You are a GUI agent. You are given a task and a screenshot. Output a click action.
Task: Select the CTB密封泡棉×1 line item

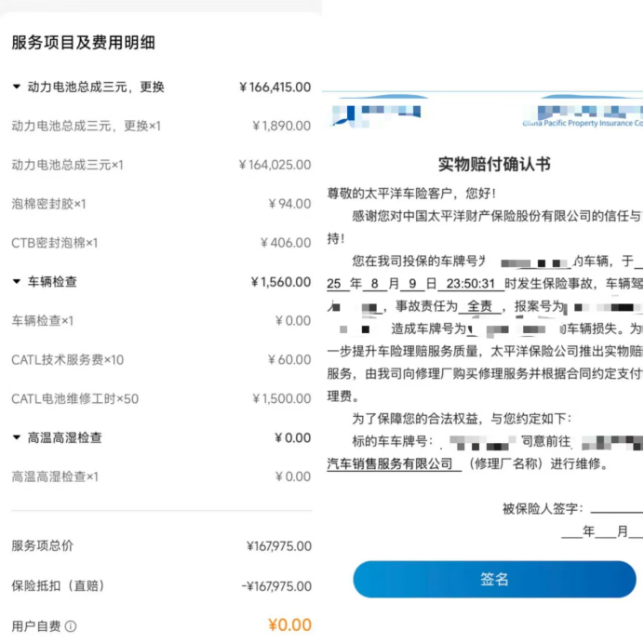coord(54,243)
